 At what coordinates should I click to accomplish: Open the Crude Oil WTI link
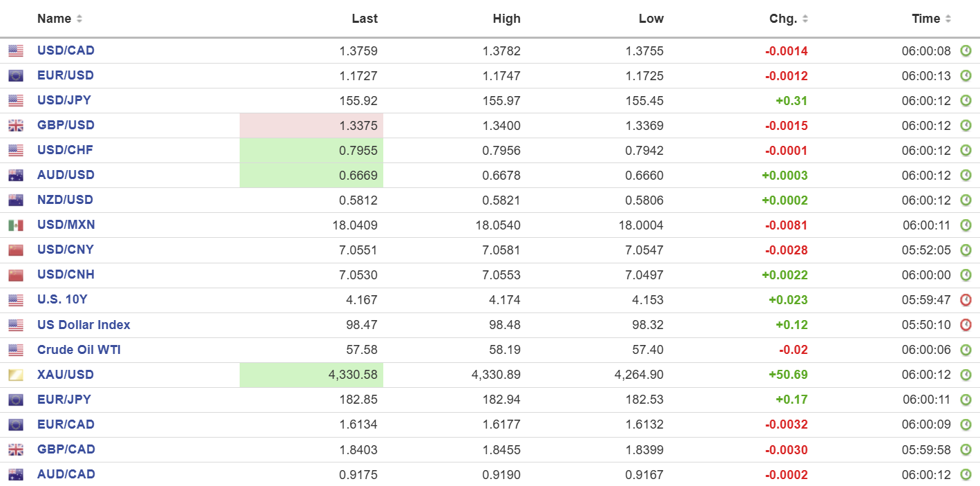tap(79, 350)
